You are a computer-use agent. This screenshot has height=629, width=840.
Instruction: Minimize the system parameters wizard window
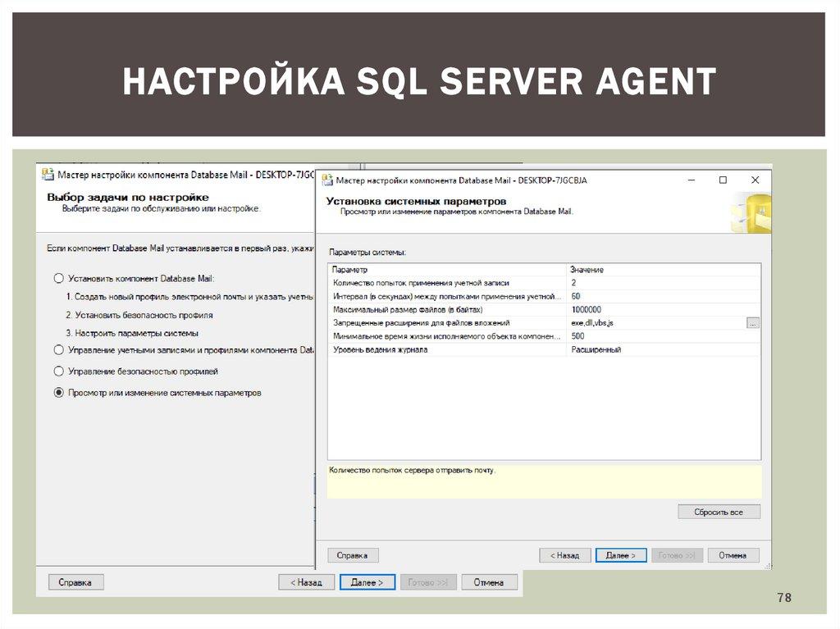click(x=691, y=180)
